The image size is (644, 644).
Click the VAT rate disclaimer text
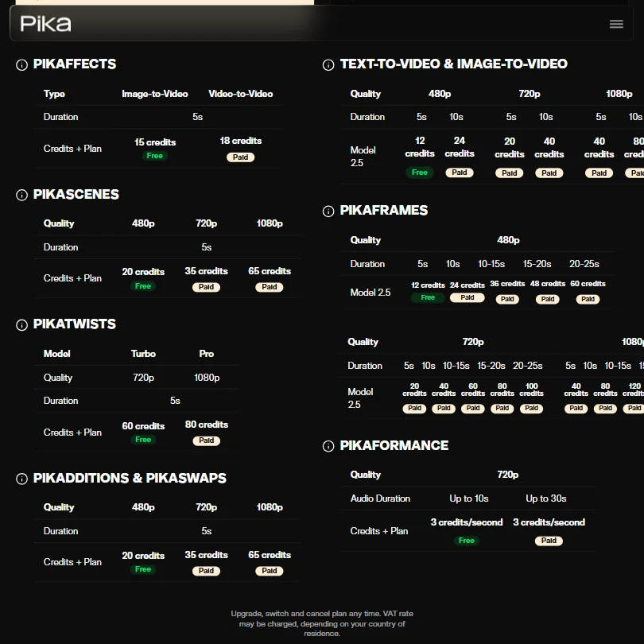(322, 623)
